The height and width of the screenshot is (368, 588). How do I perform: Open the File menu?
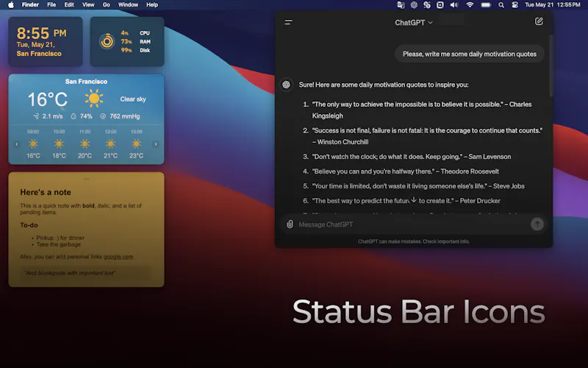click(51, 5)
